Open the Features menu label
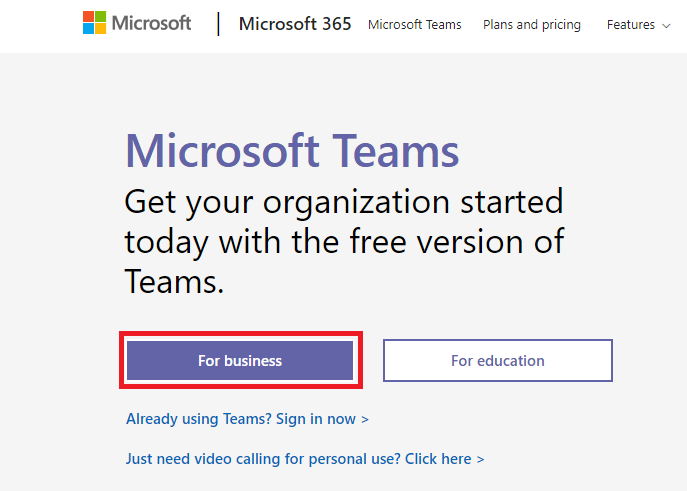 click(x=631, y=25)
